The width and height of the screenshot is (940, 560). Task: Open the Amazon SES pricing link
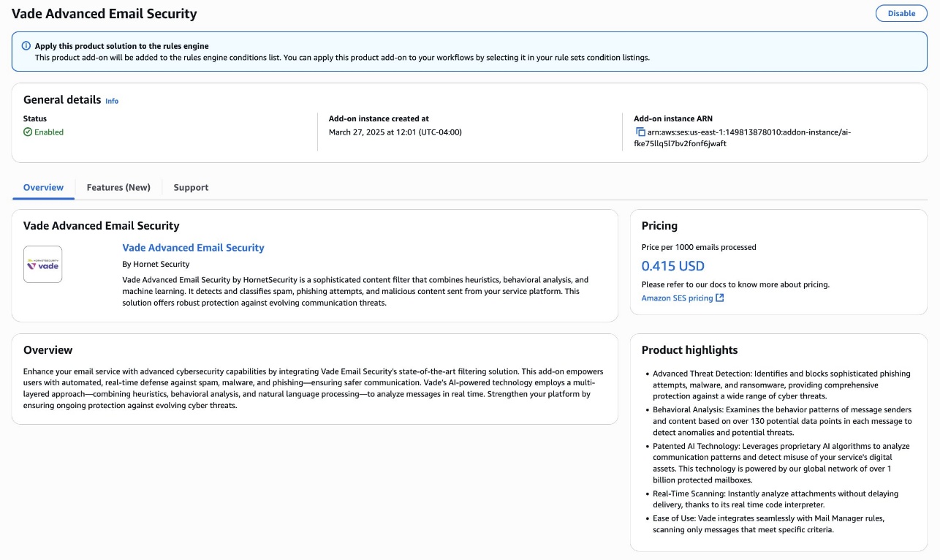point(677,298)
